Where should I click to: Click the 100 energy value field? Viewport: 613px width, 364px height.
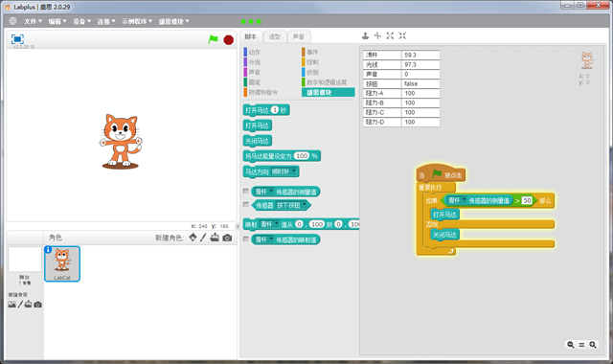(x=302, y=156)
